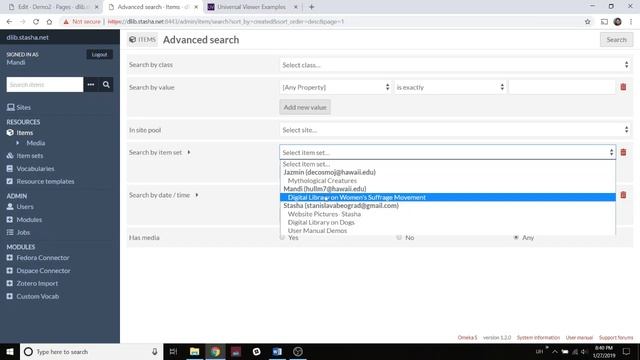Viewport: 640px width, 360px height.
Task: Open Item sets in the sidebar
Action: pyautogui.click(x=25, y=156)
